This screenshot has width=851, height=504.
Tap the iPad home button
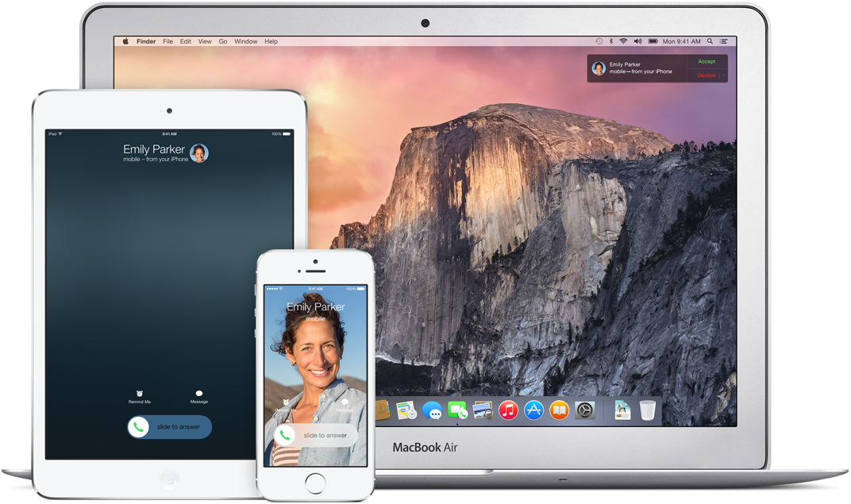169,479
